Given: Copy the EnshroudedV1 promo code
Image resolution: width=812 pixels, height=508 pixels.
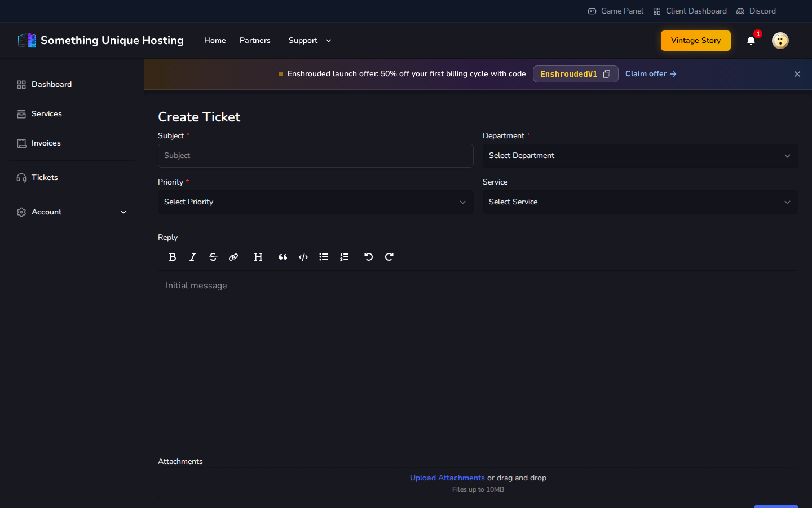Looking at the screenshot, I should 607,74.
